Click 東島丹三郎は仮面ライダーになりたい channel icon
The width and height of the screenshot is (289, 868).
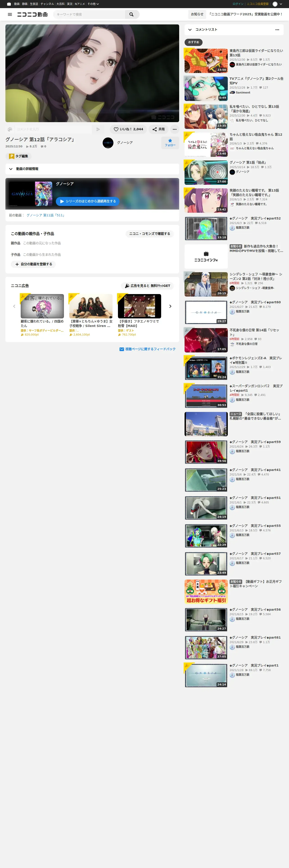pyautogui.click(x=232, y=65)
